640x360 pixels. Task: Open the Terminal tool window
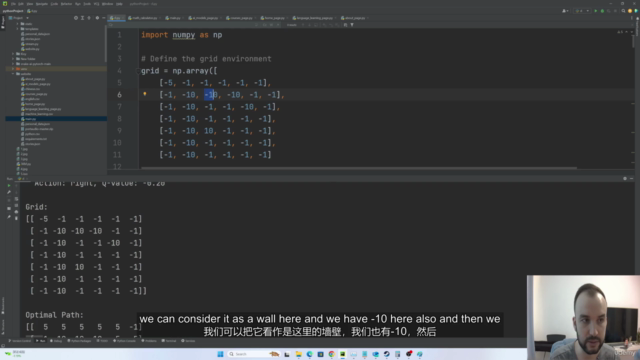click(170, 341)
